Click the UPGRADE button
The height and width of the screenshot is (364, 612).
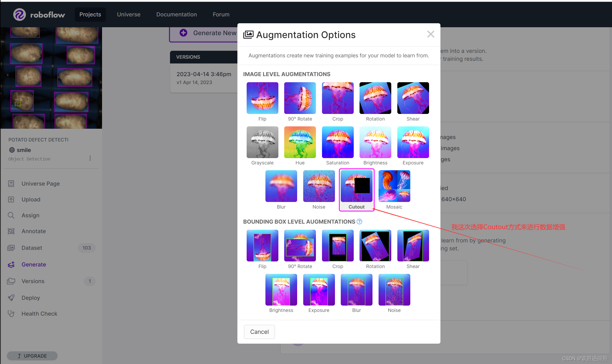point(32,356)
